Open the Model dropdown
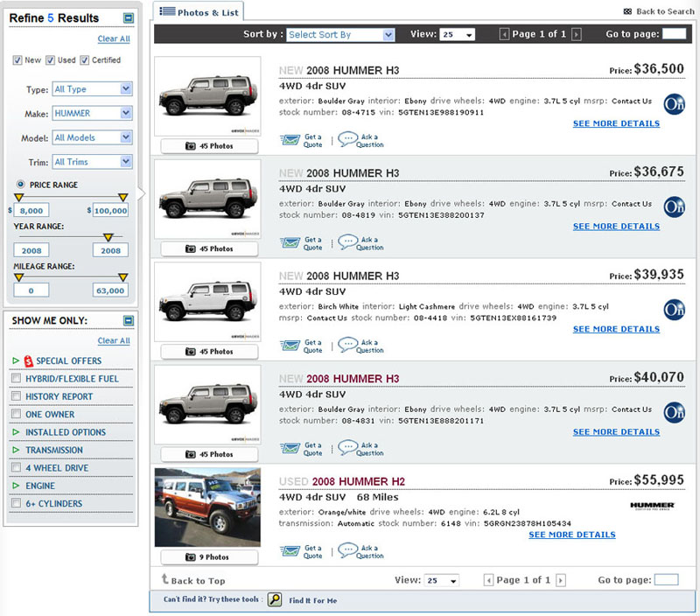 click(x=93, y=137)
